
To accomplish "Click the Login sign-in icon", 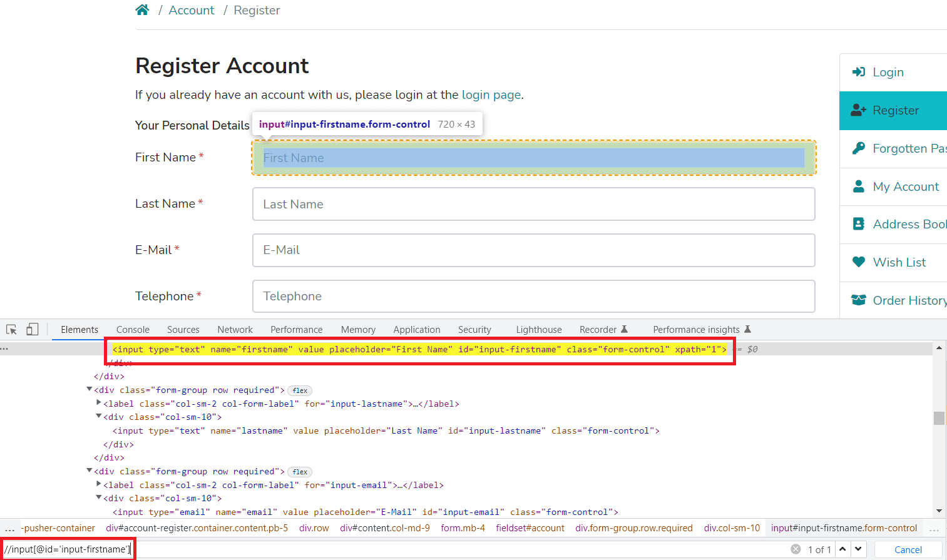I will [857, 72].
